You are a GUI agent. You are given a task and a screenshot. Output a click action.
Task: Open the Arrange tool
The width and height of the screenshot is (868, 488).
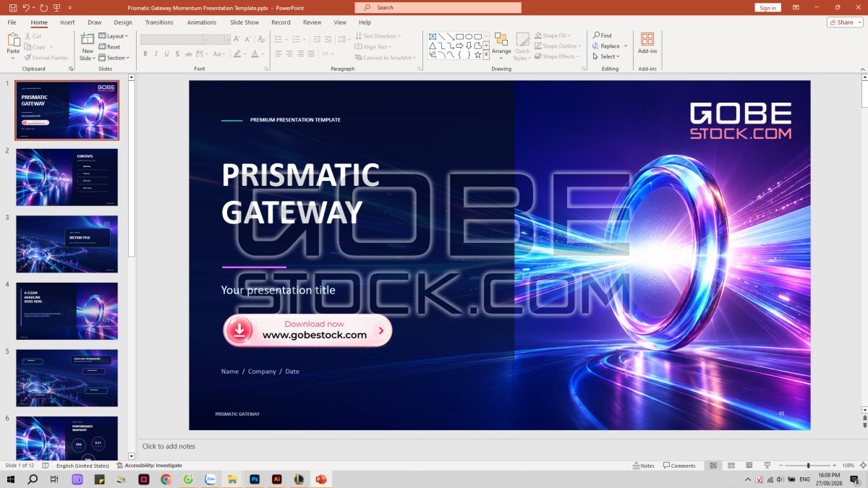point(501,46)
